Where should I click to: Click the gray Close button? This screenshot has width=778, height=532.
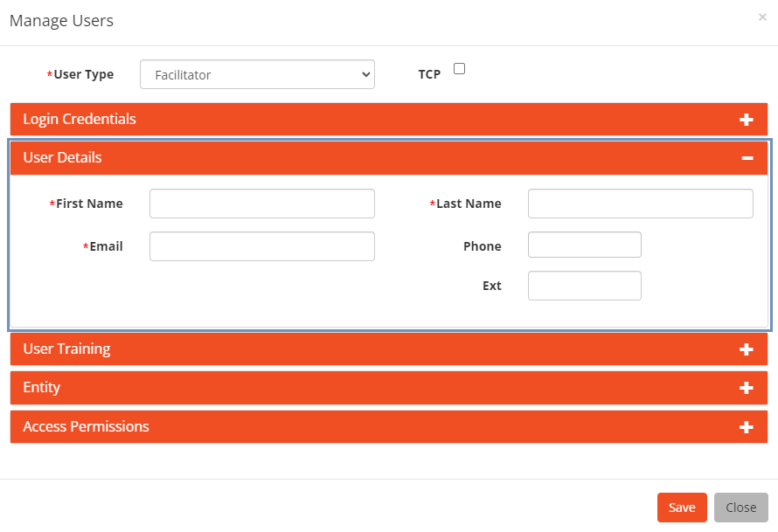coord(740,508)
